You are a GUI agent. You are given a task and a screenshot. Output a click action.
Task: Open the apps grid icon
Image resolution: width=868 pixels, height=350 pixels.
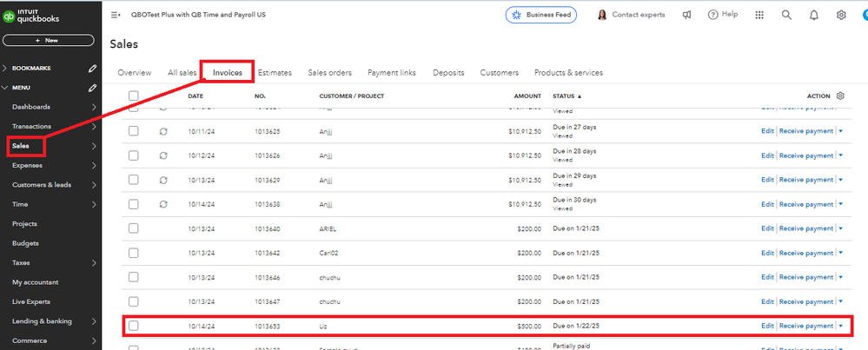point(759,15)
